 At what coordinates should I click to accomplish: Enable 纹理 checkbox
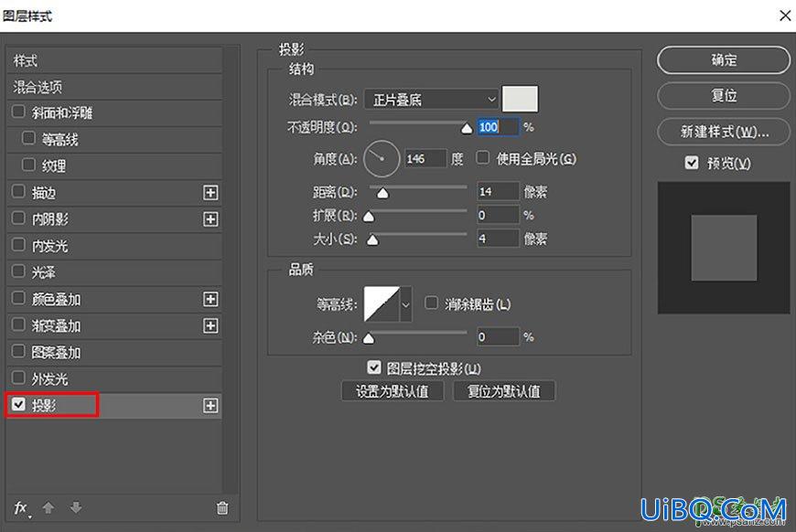28,165
